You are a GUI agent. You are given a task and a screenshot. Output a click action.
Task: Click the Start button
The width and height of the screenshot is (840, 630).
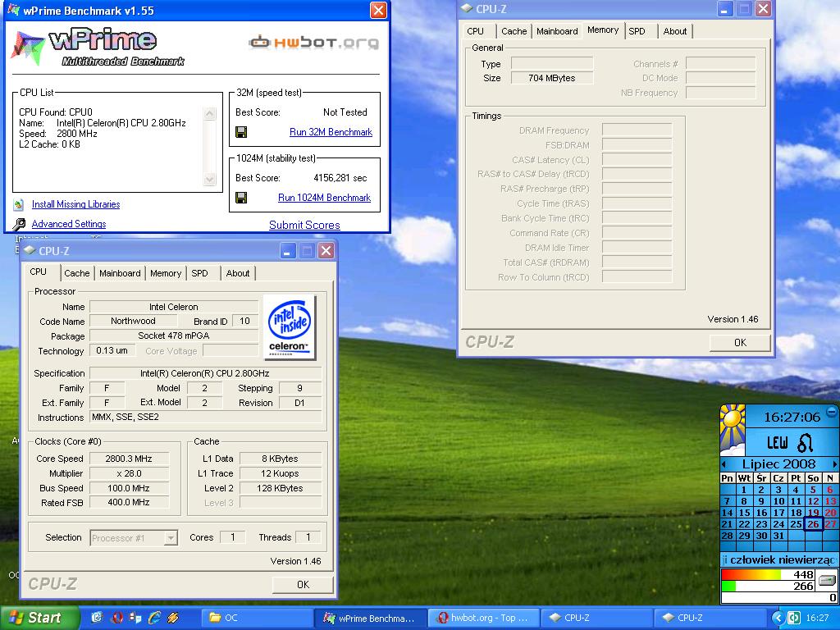pos(39,618)
